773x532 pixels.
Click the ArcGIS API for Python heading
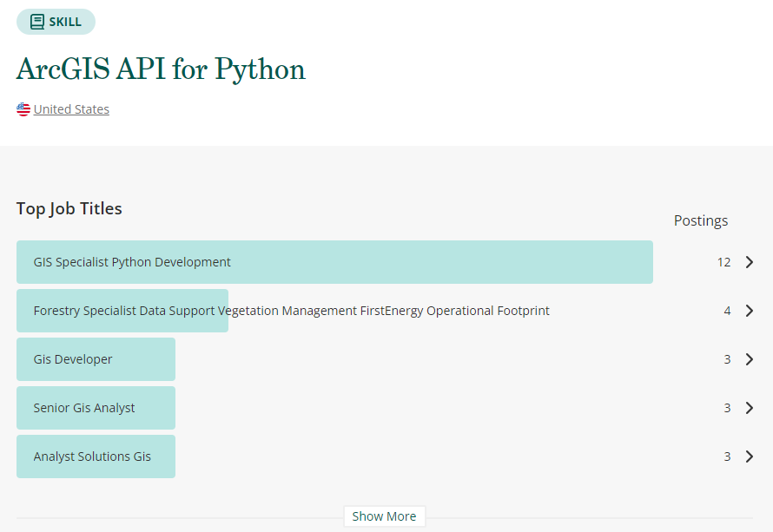click(161, 69)
